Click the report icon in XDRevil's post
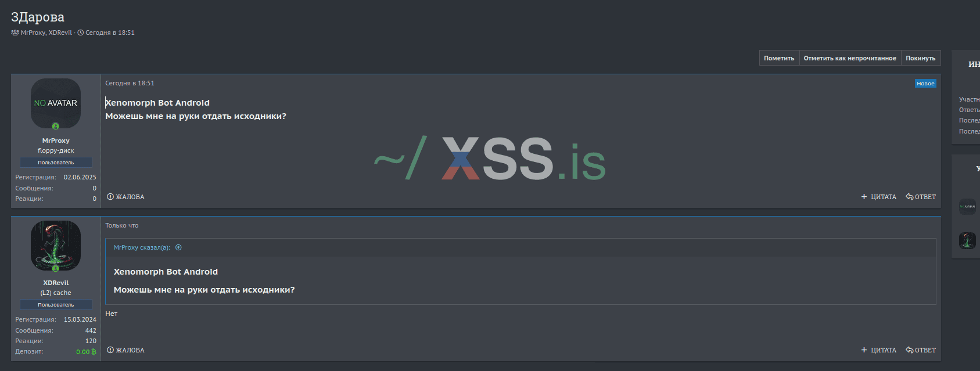Image resolution: width=980 pixels, height=371 pixels. (110, 350)
